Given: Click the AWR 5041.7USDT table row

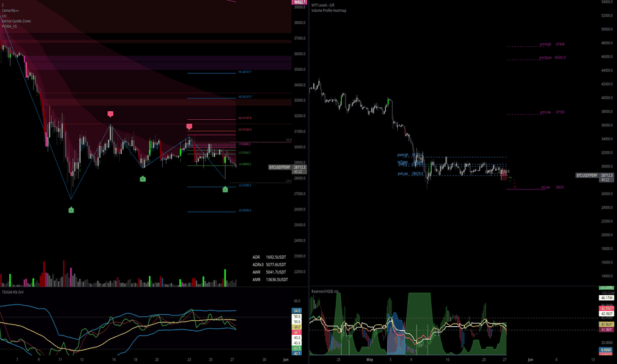Looking at the screenshot, I should (x=269, y=272).
